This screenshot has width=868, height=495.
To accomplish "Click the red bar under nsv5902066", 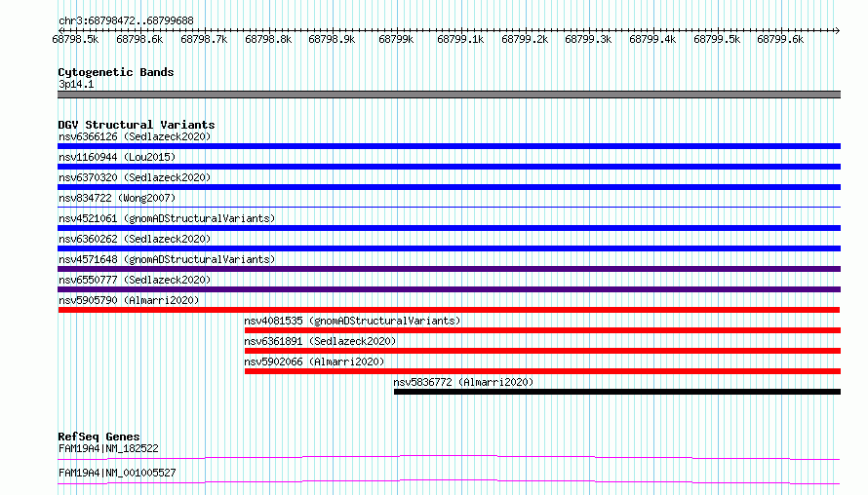I will [542, 371].
